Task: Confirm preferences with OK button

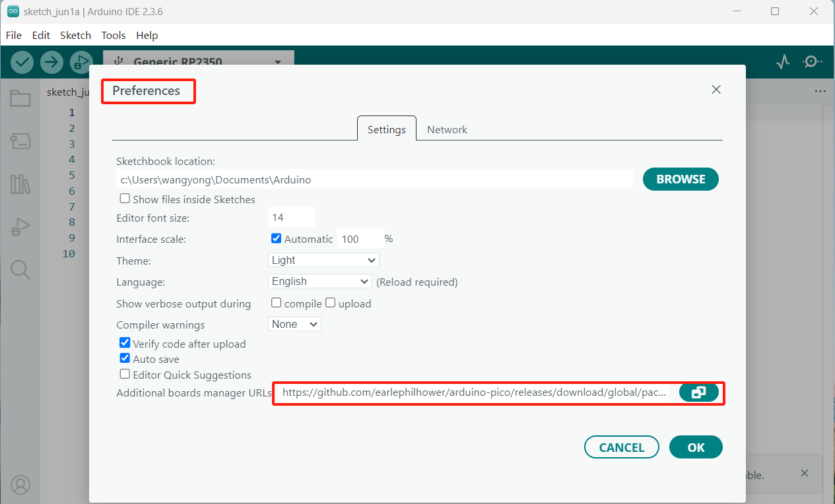Action: [696, 447]
